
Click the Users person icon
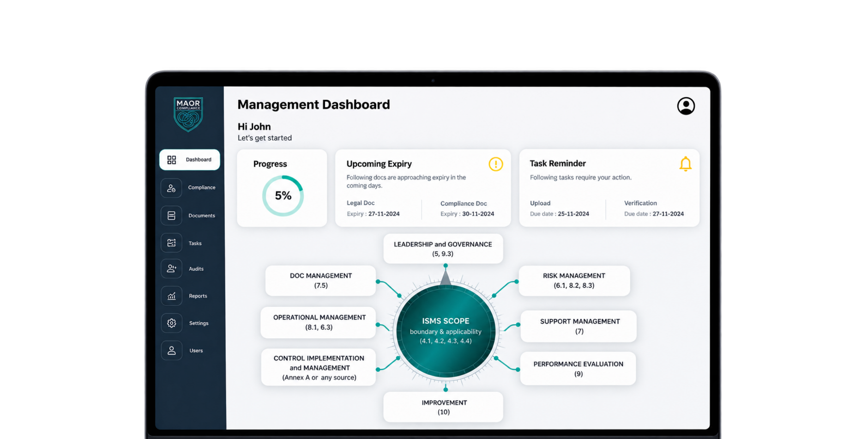(x=171, y=350)
